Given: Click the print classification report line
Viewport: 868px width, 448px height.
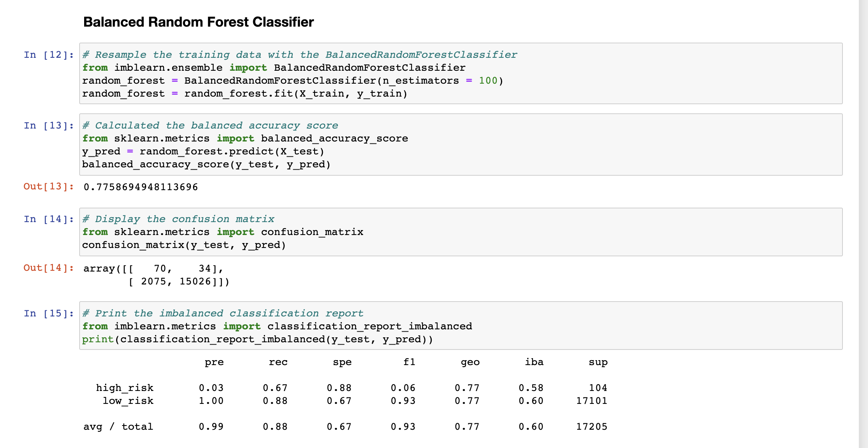Looking at the screenshot, I should pos(258,339).
